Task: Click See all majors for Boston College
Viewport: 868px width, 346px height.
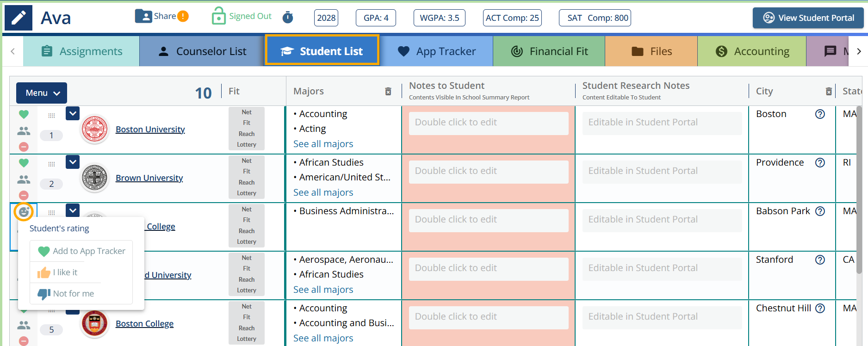Action: [323, 338]
